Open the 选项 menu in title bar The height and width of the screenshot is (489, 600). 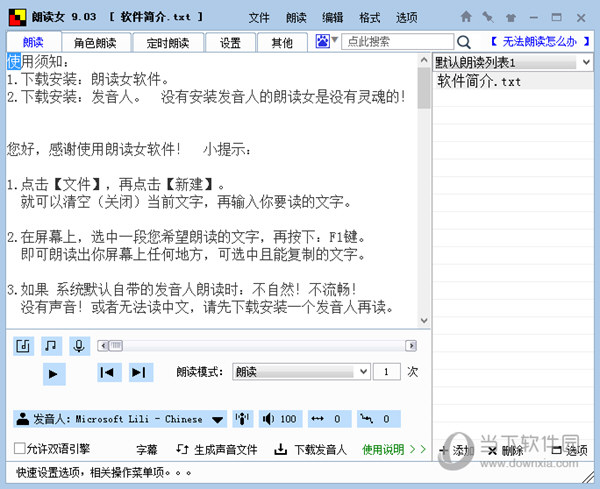(406, 18)
